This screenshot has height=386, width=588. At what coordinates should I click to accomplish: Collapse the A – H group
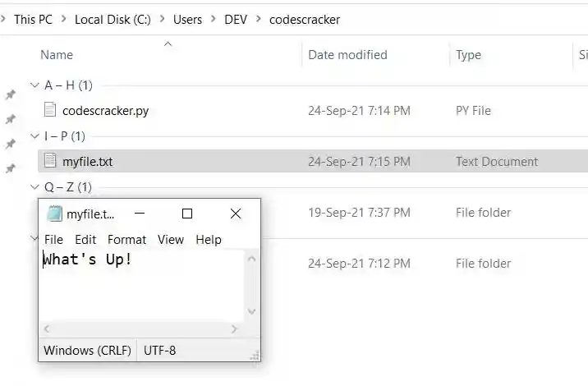click(34, 85)
